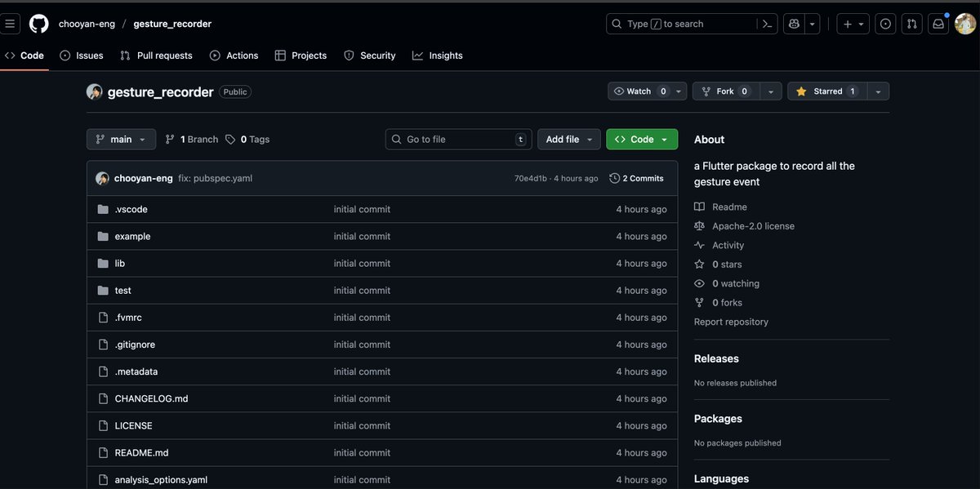
Task: Click the Watch button
Action: pyautogui.click(x=640, y=91)
